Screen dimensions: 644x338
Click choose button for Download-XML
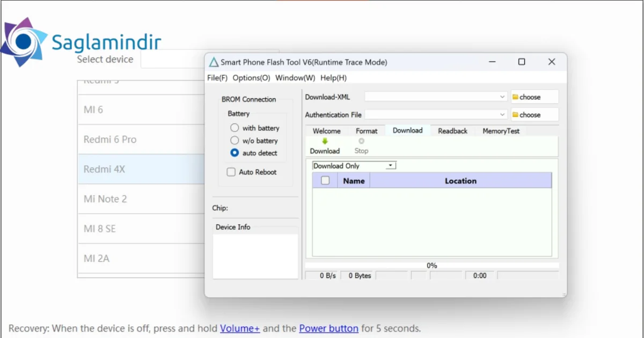pyautogui.click(x=535, y=97)
